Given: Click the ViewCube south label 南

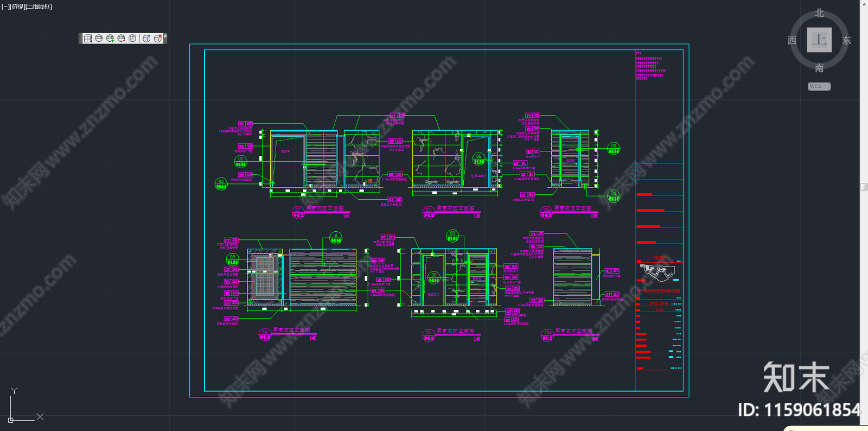Looking at the screenshot, I should point(819,68).
